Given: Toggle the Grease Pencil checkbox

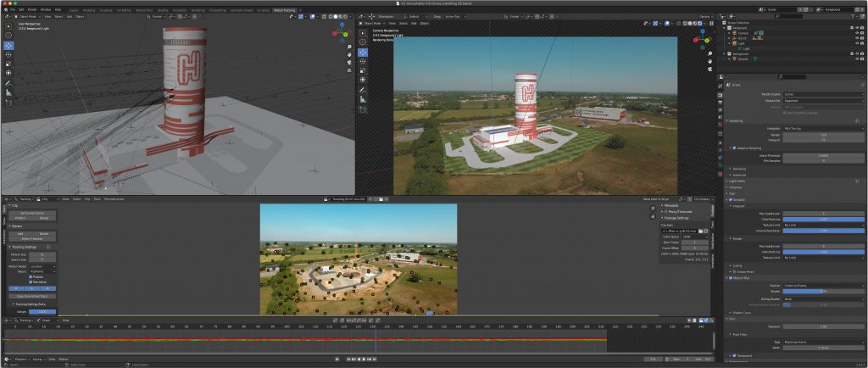Looking at the screenshot, I should pyautogui.click(x=734, y=271).
